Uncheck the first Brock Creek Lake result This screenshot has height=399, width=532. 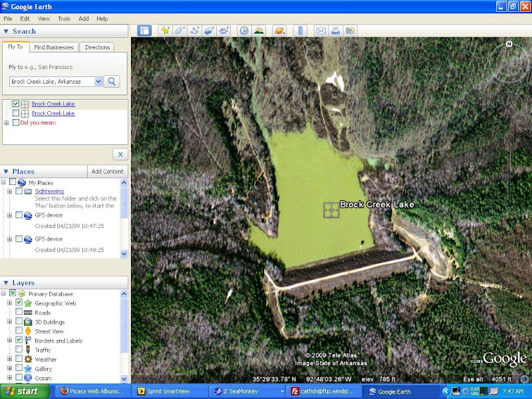coord(15,104)
